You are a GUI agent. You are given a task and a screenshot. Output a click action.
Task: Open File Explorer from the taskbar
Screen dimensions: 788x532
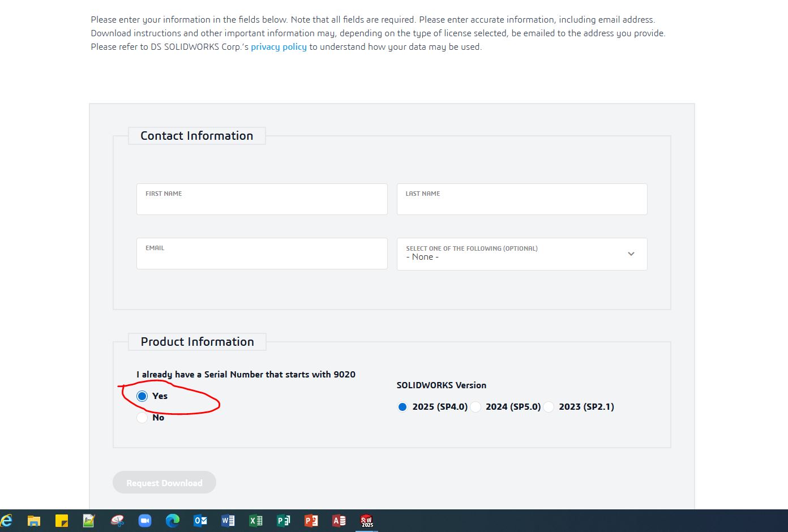point(34,521)
